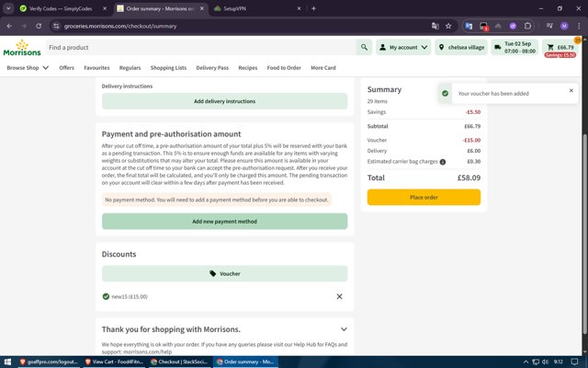
Task: Open the Recipes page
Action: 248,68
